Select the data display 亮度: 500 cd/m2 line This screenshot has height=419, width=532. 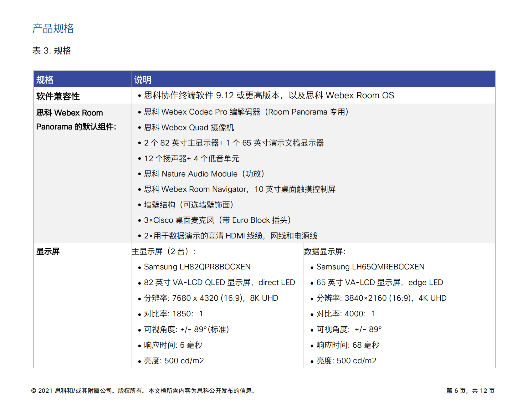click(346, 361)
